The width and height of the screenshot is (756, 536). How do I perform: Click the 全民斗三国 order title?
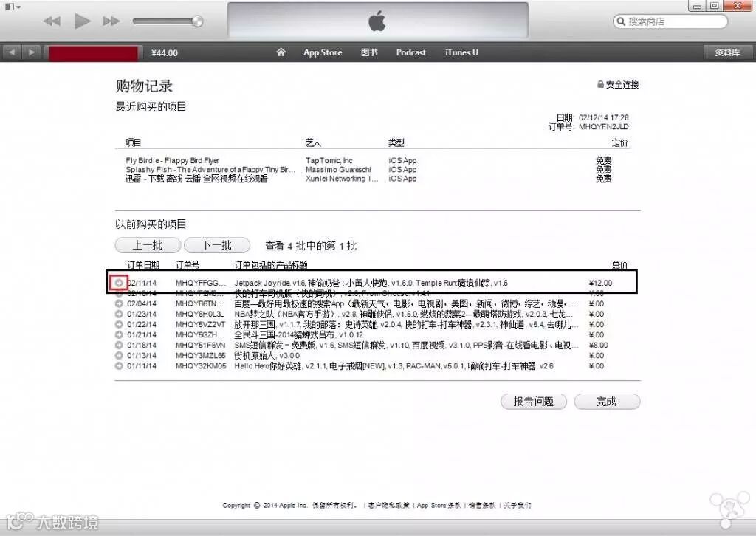pos(298,335)
